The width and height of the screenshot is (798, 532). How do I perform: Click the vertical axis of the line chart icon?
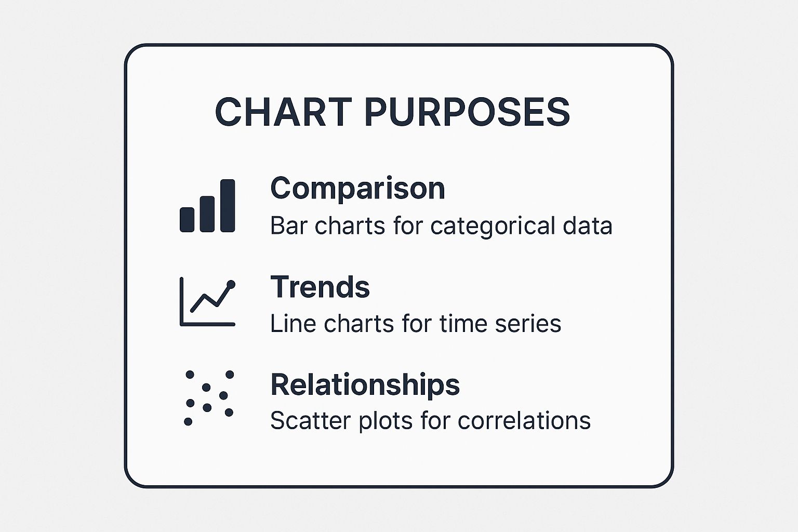point(181,301)
